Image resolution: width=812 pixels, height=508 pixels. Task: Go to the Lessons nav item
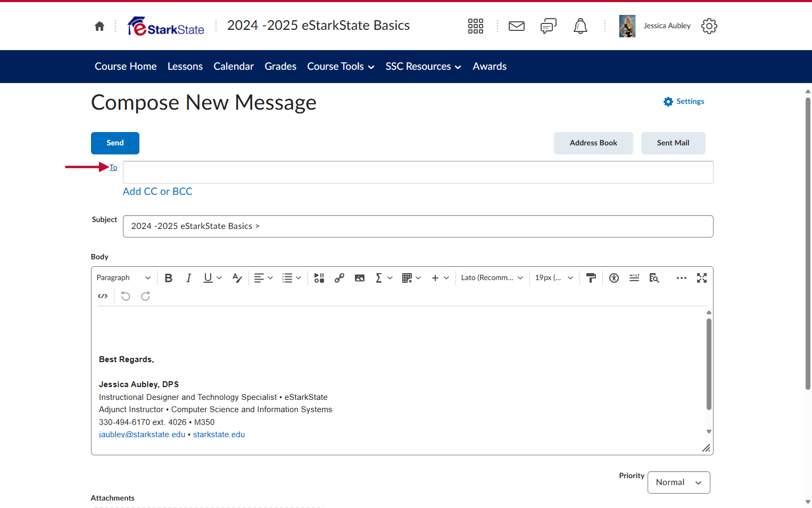[185, 67]
